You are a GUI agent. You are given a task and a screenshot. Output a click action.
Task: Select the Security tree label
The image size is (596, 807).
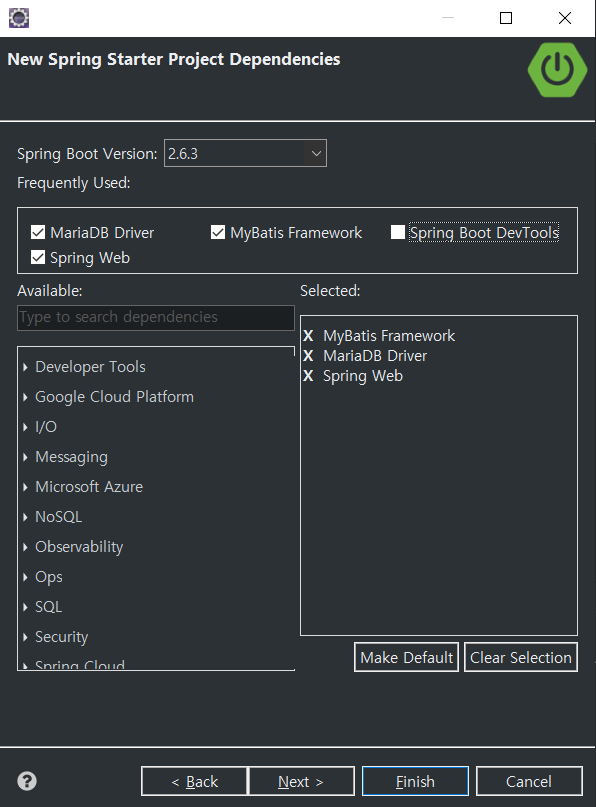[62, 637]
